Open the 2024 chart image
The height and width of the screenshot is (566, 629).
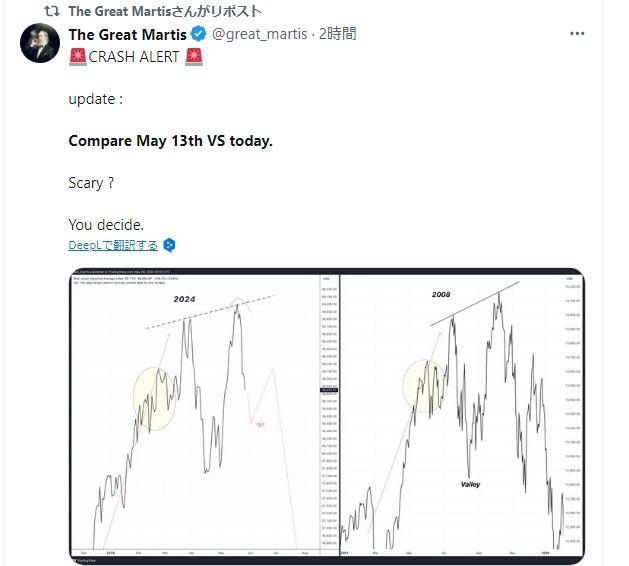(x=205, y=414)
